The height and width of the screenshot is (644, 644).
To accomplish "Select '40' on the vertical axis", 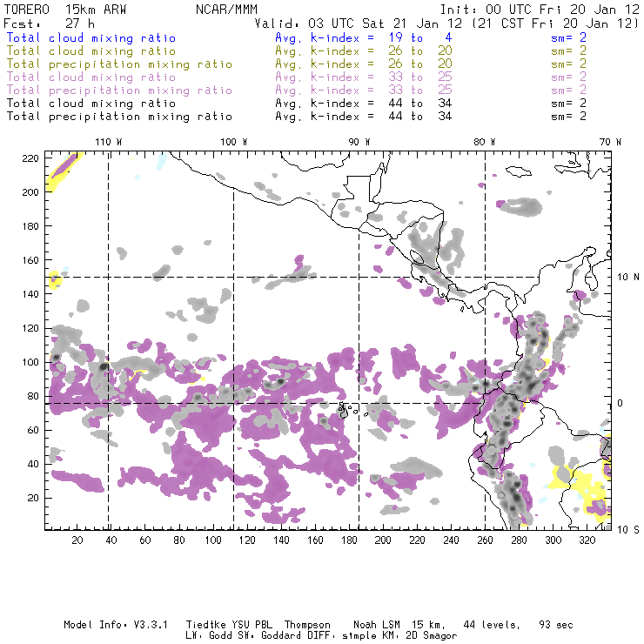I will 33,464.
